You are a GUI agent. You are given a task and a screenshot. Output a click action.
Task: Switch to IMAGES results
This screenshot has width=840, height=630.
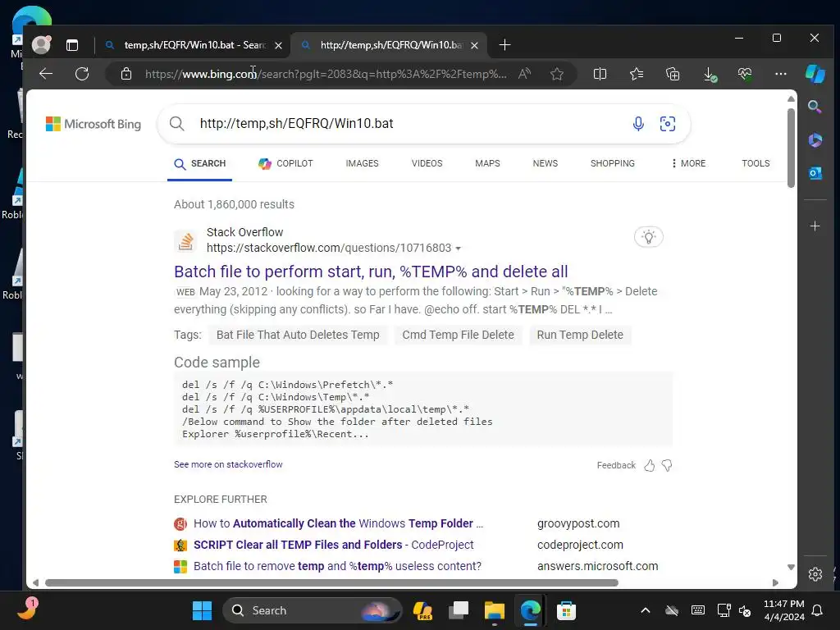[362, 163]
